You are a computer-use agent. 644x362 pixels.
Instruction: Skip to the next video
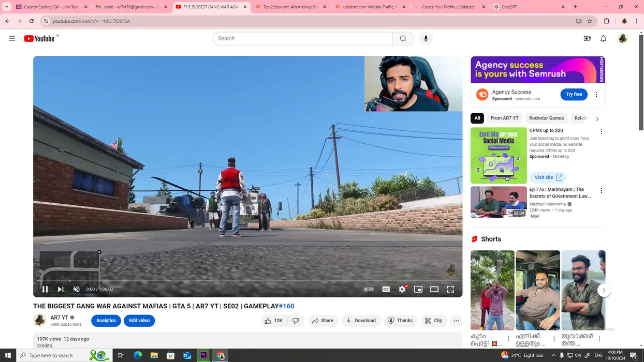coord(61,289)
